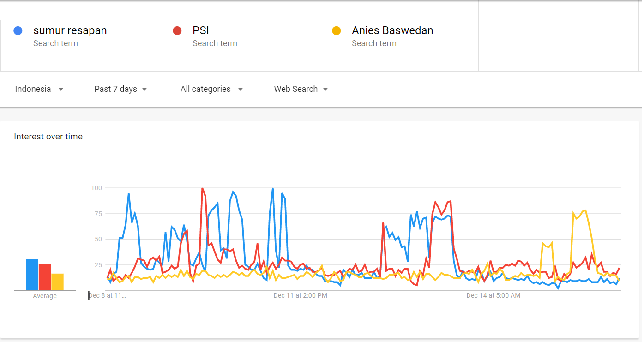644x342 pixels.
Task: Click the Dec 11 at 2:00 PM label
Action: click(300, 295)
